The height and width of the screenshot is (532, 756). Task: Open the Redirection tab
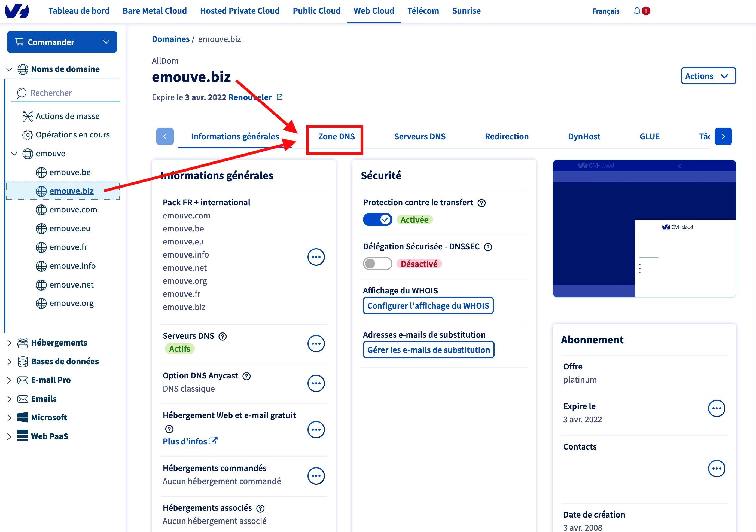pyautogui.click(x=507, y=137)
